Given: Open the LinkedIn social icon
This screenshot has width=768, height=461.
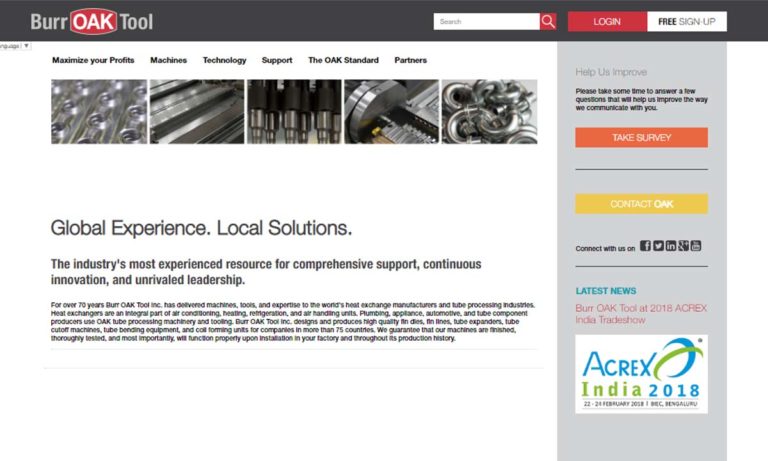Looking at the screenshot, I should [x=671, y=245].
